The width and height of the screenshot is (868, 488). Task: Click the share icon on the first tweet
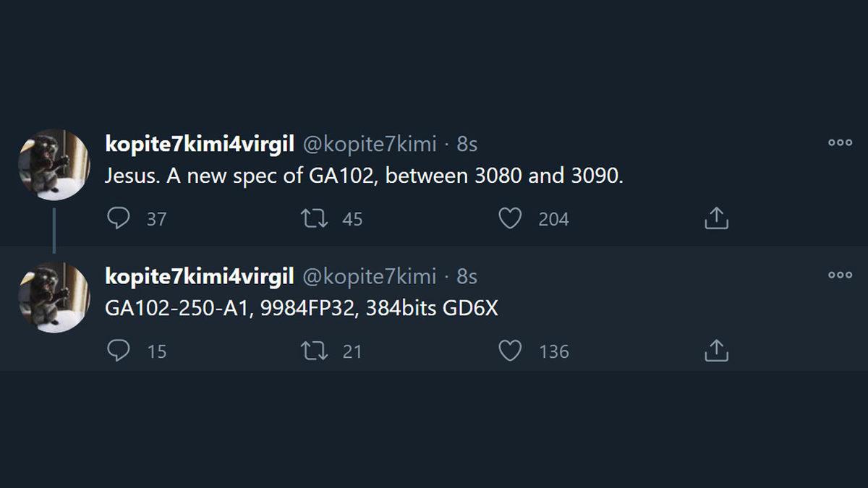tap(716, 217)
